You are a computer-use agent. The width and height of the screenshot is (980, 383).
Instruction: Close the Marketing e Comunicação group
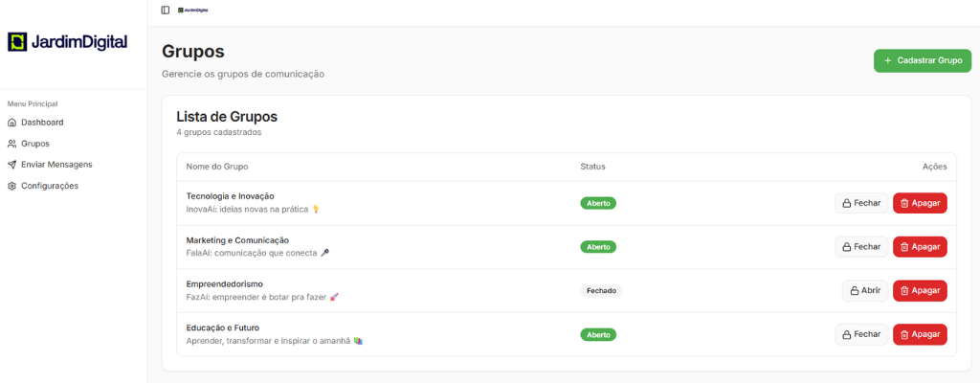click(861, 247)
